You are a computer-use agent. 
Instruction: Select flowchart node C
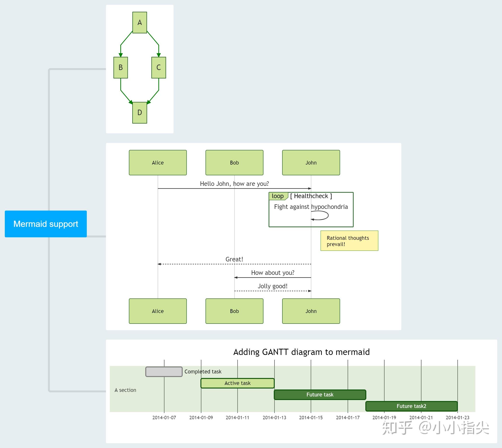coord(158,67)
